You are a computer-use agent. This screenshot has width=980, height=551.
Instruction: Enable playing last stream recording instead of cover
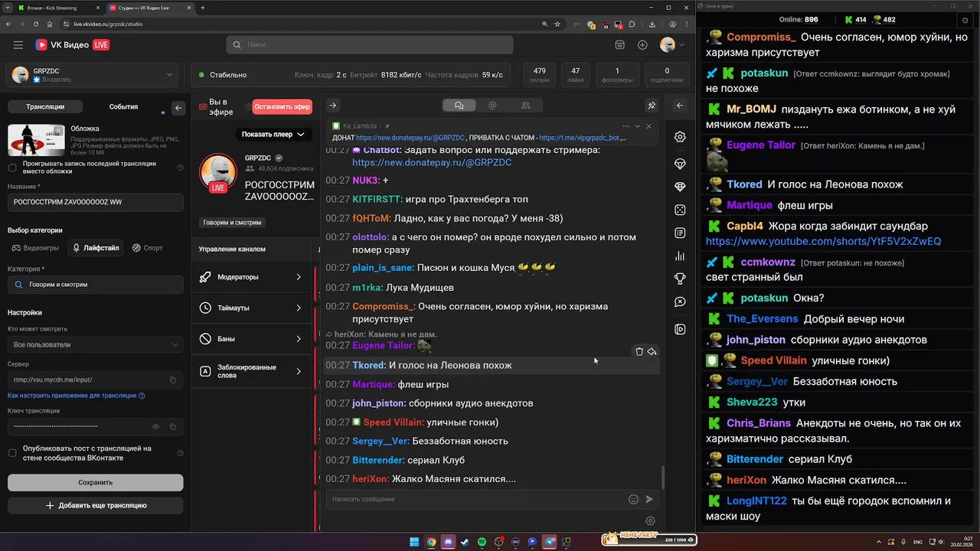[12, 168]
